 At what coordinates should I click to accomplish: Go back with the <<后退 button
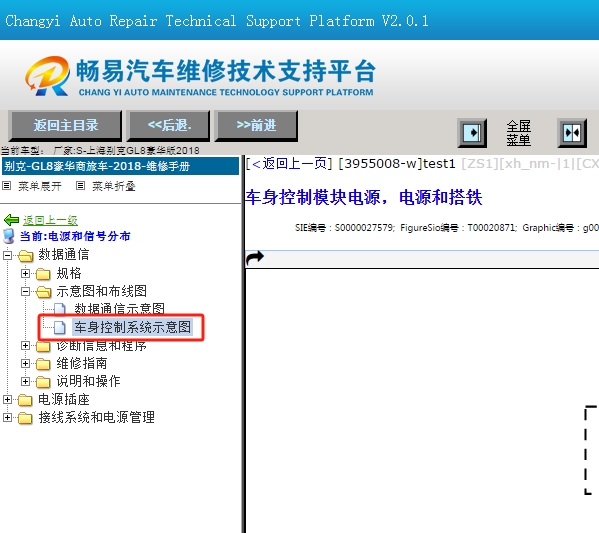168,126
